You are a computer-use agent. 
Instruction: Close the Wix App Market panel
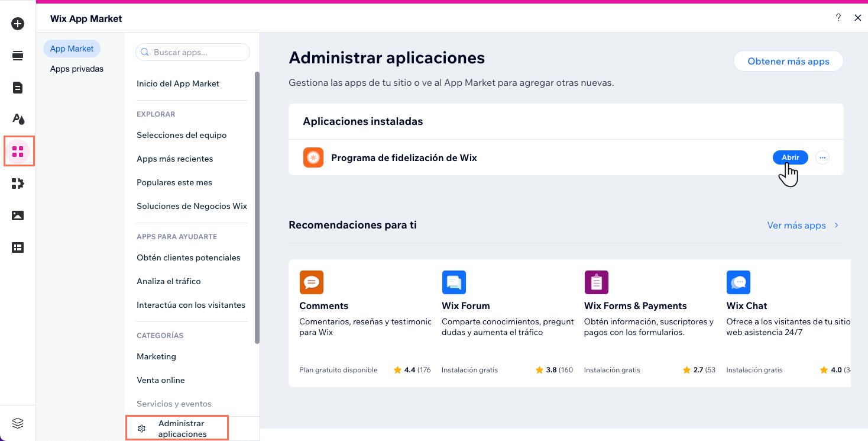[858, 18]
